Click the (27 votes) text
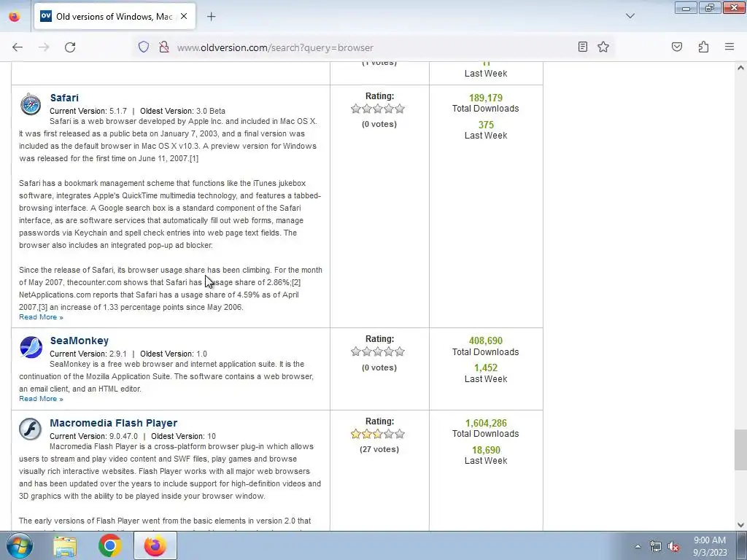 [x=379, y=449]
